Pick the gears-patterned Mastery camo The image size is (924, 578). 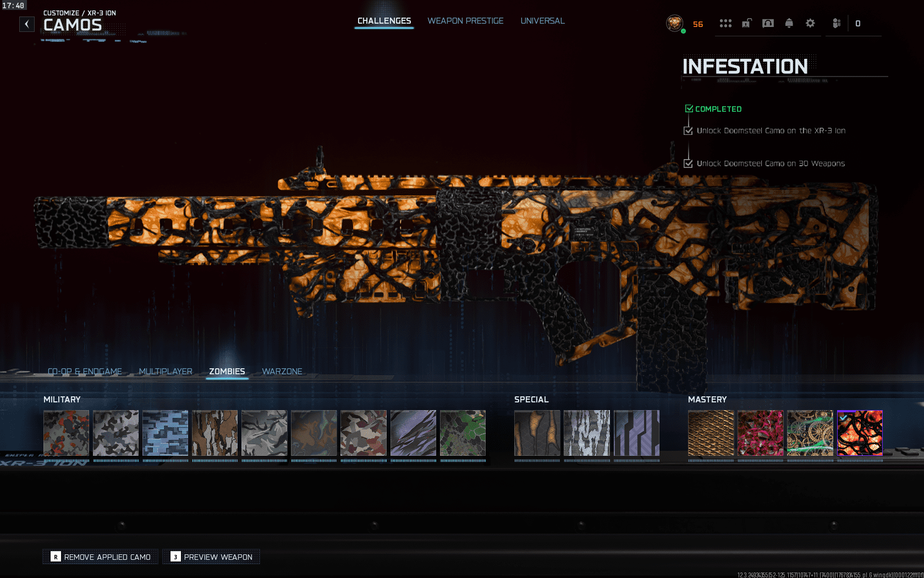tap(810, 433)
